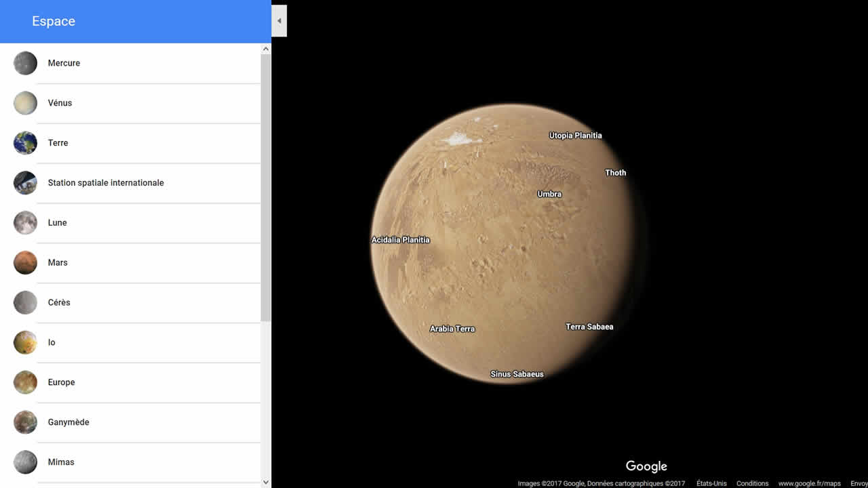Screen dimensions: 868x488
Task: Click the Station spatiale internationale thumbnail icon
Action: click(x=25, y=183)
